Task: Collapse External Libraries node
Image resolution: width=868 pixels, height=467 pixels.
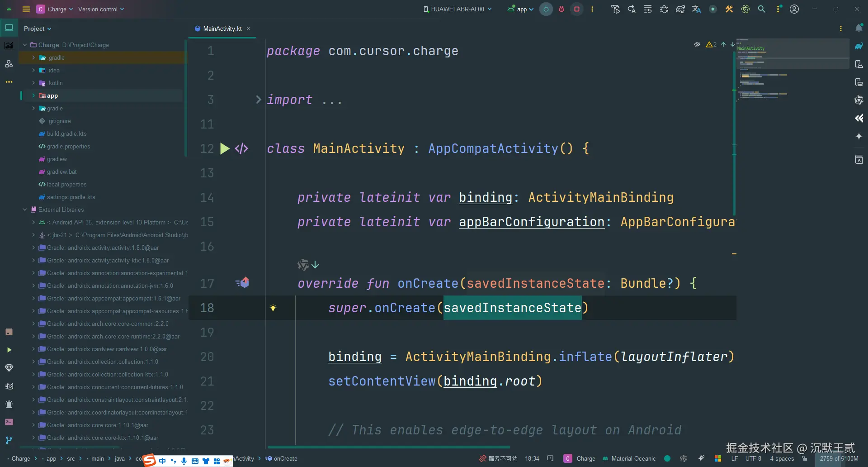Action: click(x=25, y=210)
